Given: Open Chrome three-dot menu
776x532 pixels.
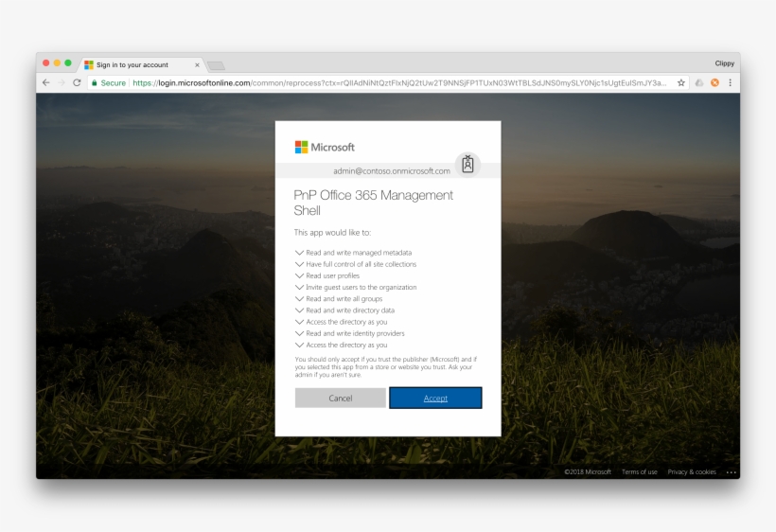Looking at the screenshot, I should 730,82.
